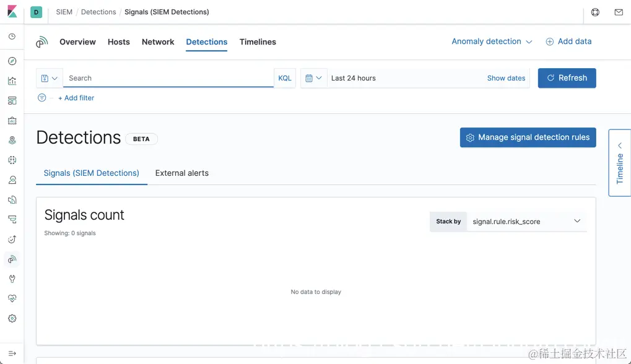
Task: Expand the Anomaly detection dropdown
Action: click(x=492, y=41)
